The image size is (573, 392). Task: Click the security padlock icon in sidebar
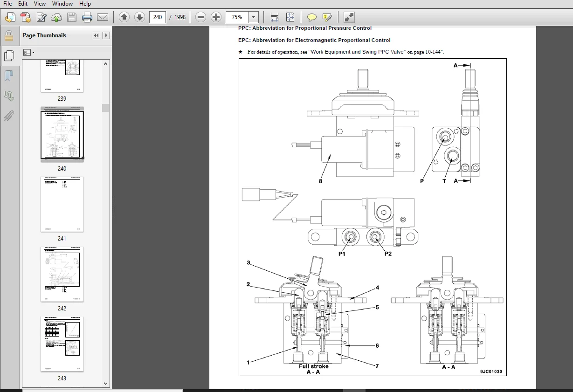pos(9,36)
